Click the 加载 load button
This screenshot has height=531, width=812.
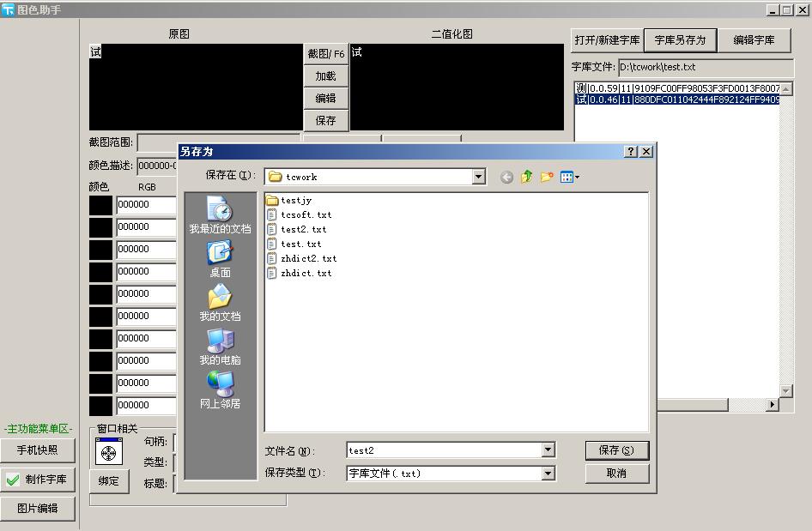[x=325, y=76]
